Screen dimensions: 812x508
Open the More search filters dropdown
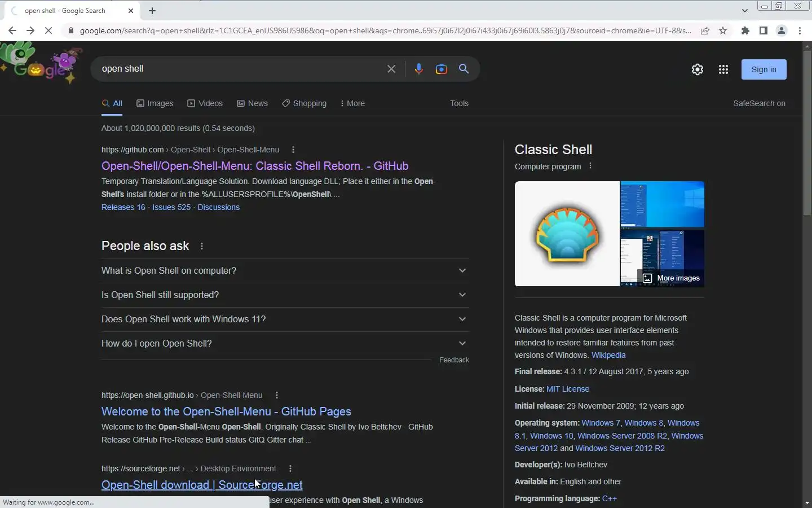[x=352, y=103]
